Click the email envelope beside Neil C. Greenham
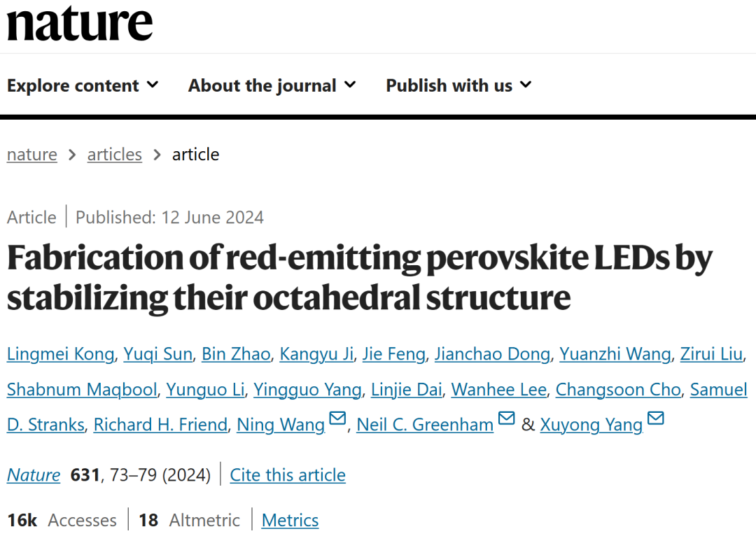This screenshot has height=536, width=756. click(506, 418)
